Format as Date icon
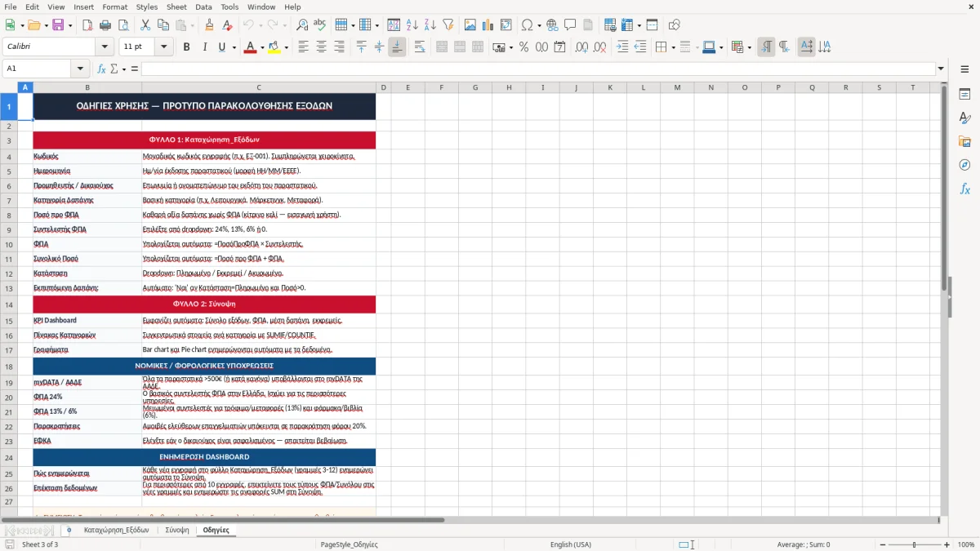This screenshot has height=551, width=980. (559, 47)
